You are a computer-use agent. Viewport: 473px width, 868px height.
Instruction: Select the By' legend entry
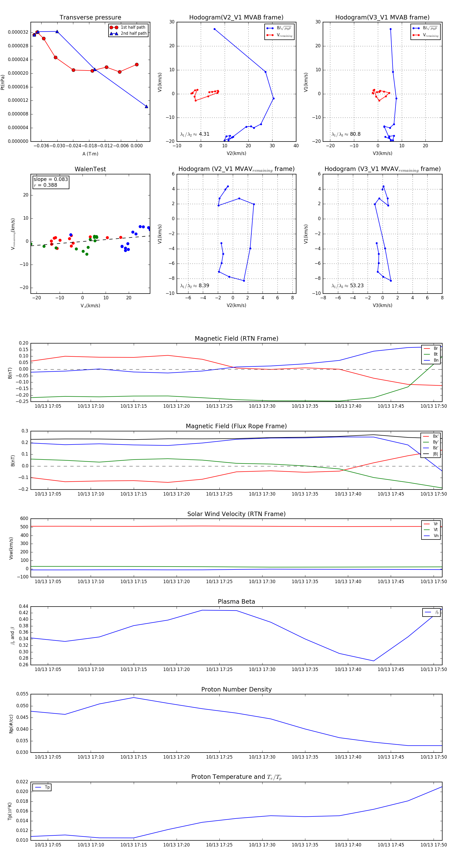tap(431, 442)
